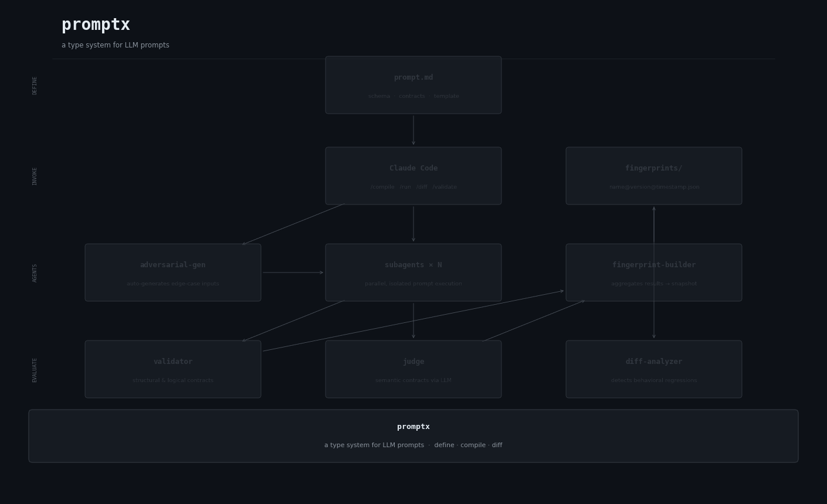The width and height of the screenshot is (827, 504).
Task: Click the INVOKE row label
Action: tap(35, 176)
